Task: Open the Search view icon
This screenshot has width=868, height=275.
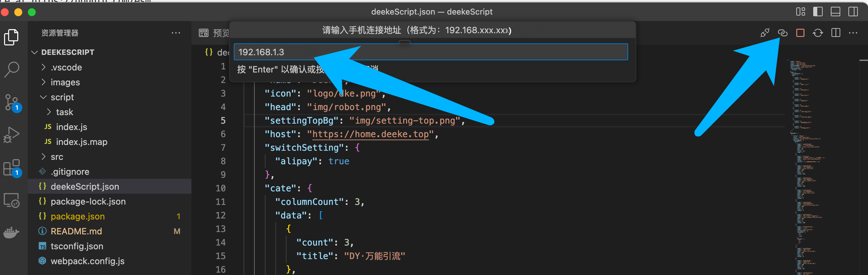Action: coord(12,69)
